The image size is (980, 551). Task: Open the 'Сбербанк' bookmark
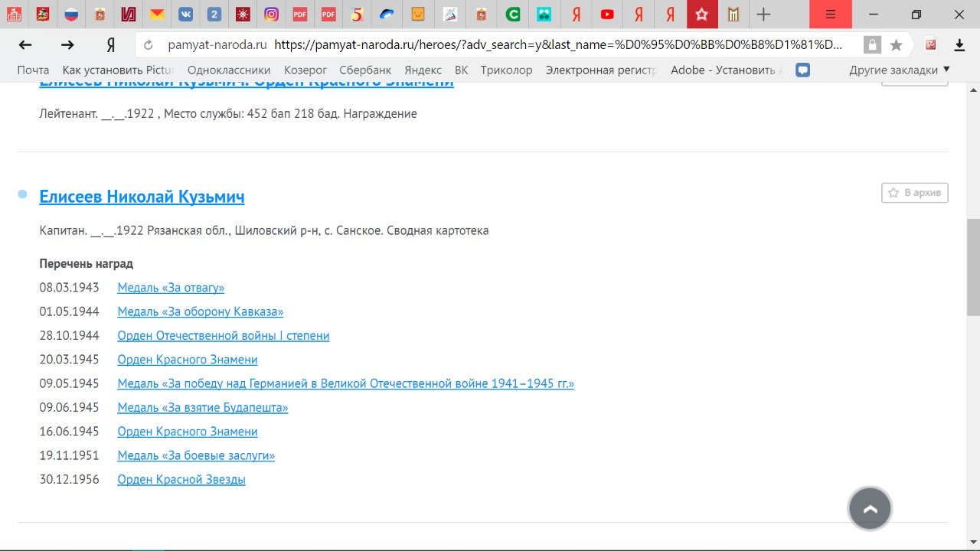click(x=365, y=70)
